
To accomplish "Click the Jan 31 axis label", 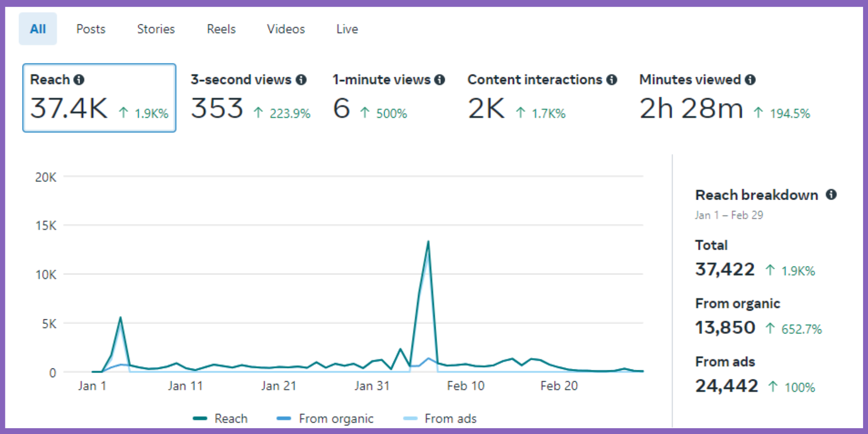I will 372,386.
